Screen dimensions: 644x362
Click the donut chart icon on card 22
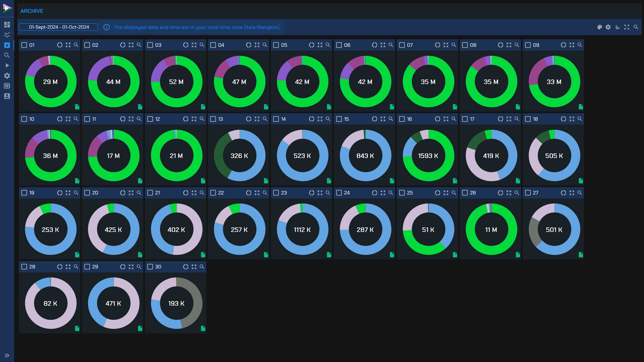(249, 193)
